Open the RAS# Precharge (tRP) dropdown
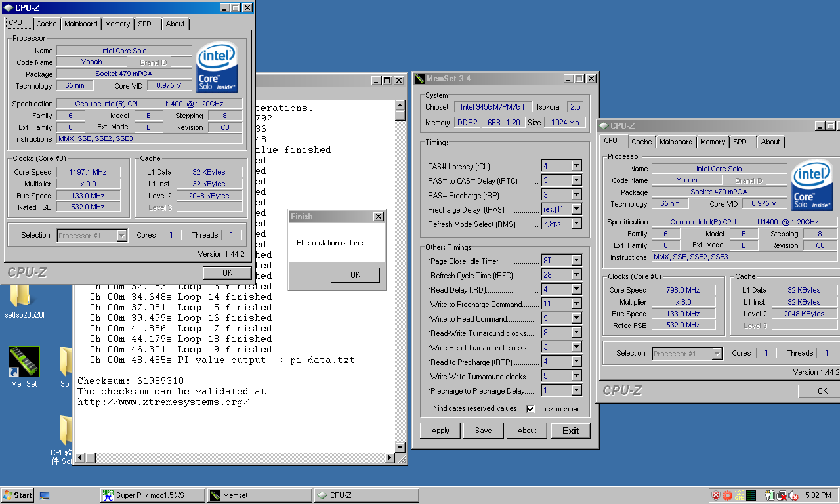The width and height of the screenshot is (840, 504). [576, 195]
